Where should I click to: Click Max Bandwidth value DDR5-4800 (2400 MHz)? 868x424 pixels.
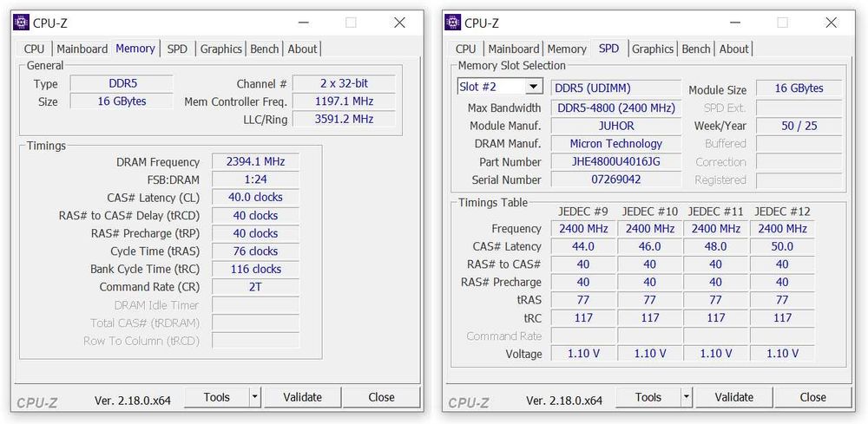click(615, 108)
